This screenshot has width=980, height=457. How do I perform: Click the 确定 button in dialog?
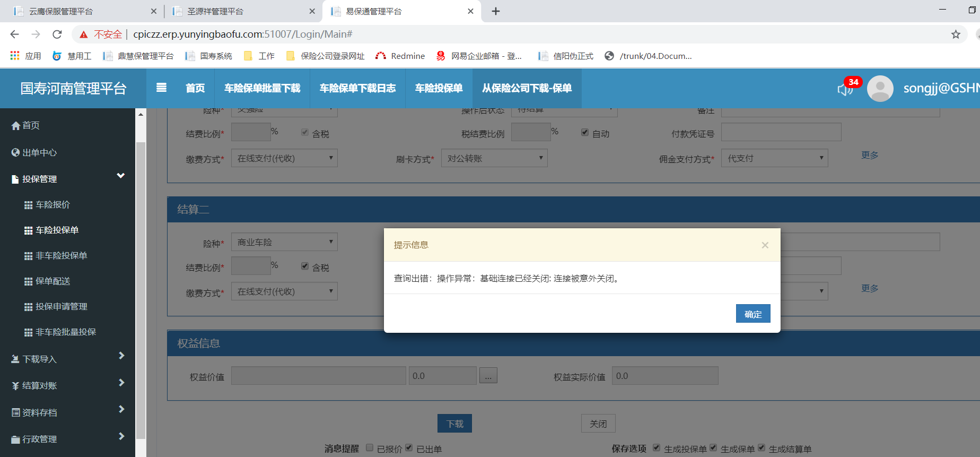tap(752, 314)
